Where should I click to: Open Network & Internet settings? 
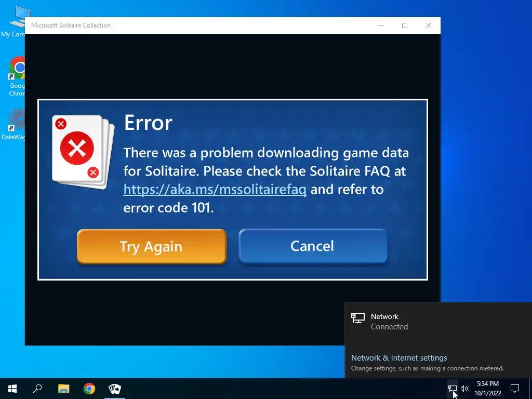tap(399, 357)
